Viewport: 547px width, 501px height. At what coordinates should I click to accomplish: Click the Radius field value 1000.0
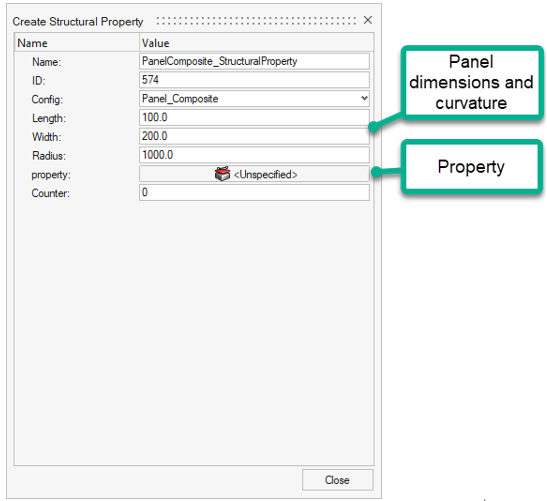254,155
